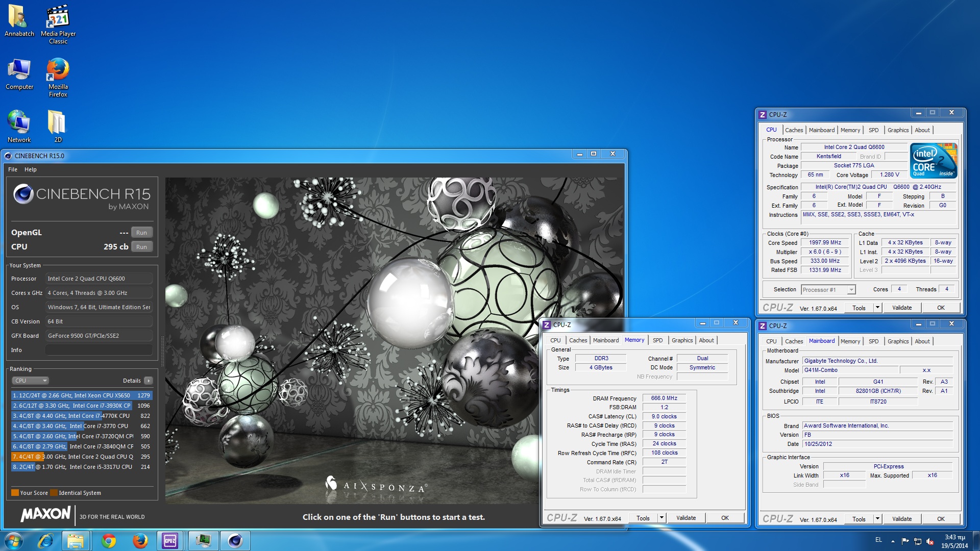This screenshot has height=551, width=980.
Task: Open the Windows Start menu orb
Action: point(14,541)
